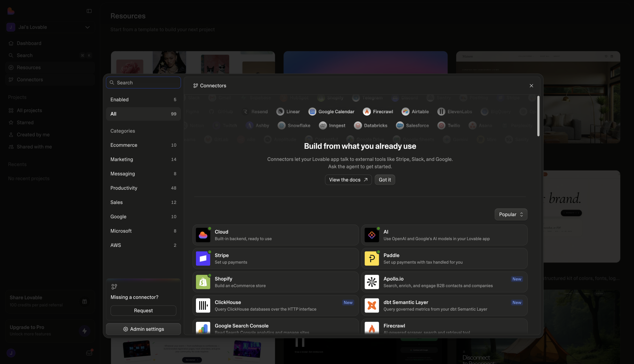Click the lightning bolt upgrade icon
Viewport: 634px width, 364px height.
(x=84, y=331)
